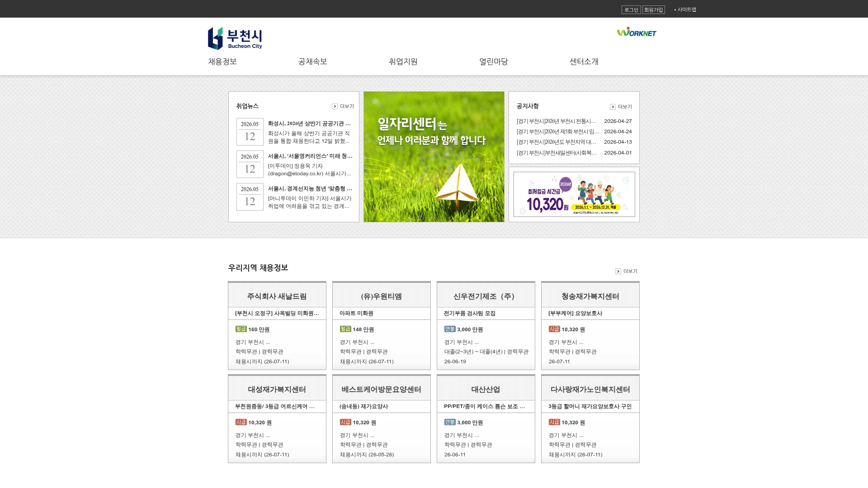This screenshot has height=488, width=868.
Task: Click the 시급 badge on 다사랑재가노인복지센터 card
Action: [554, 422]
